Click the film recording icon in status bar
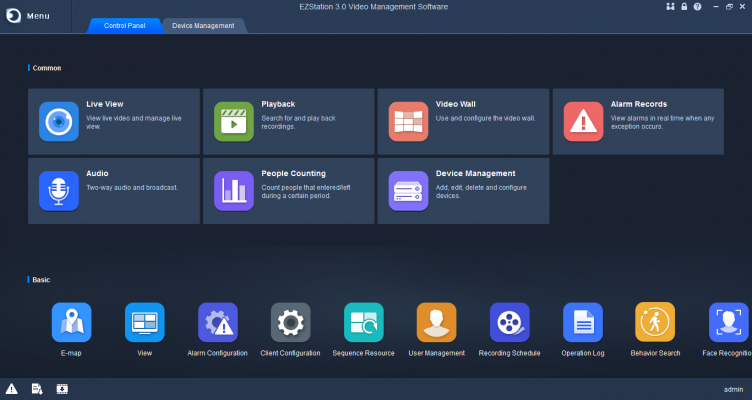752x400 pixels. coord(62,389)
